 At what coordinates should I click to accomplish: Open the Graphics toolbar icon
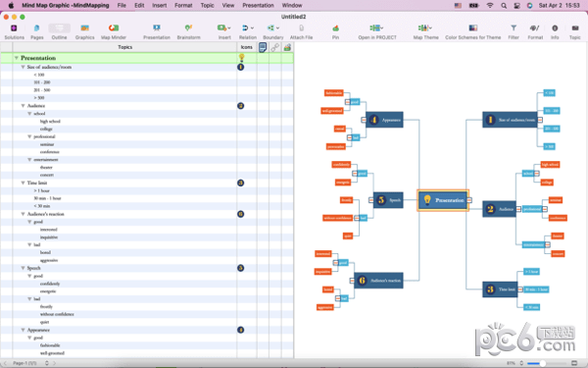[x=84, y=28]
